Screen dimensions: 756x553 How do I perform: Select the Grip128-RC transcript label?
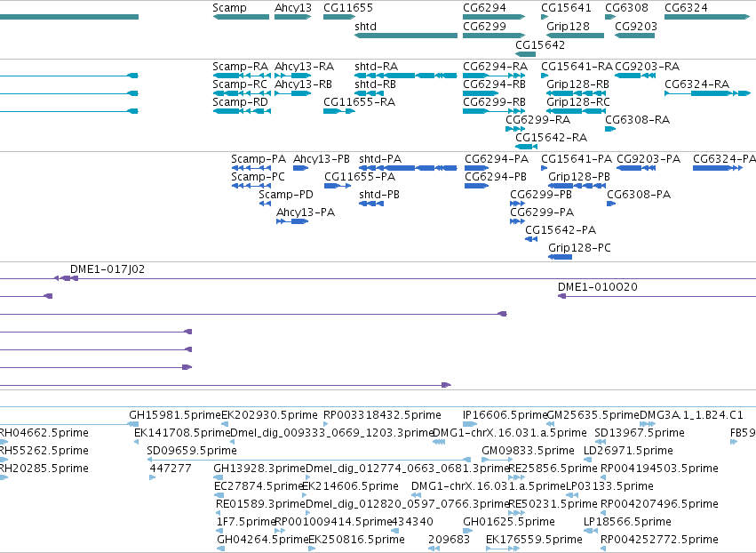[578, 102]
